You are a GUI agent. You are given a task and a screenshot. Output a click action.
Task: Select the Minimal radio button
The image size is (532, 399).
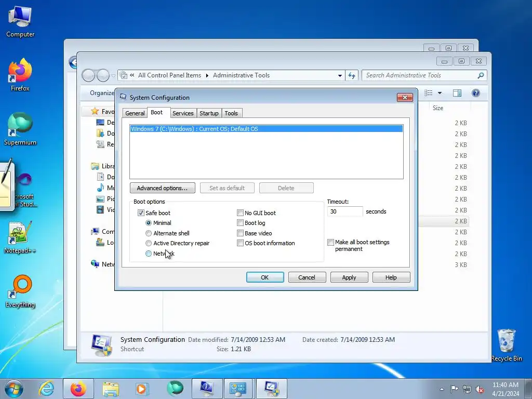pyautogui.click(x=148, y=223)
